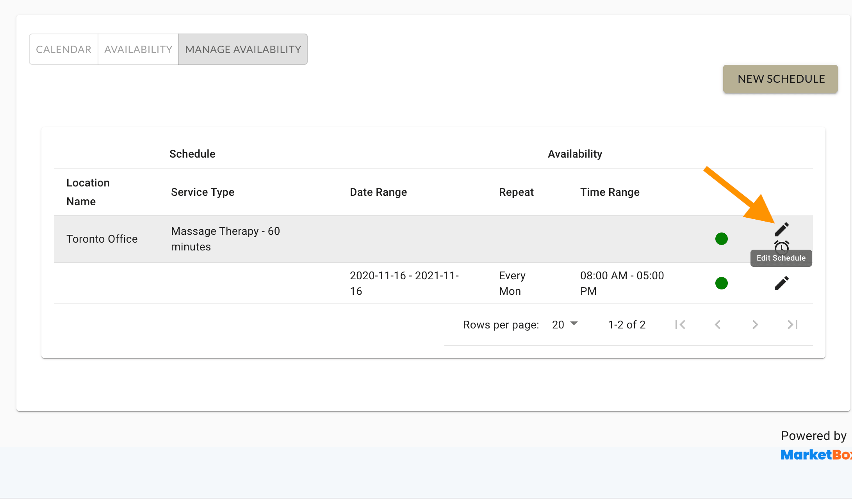
Task: Switch to the Calendar tab
Action: (x=64, y=49)
